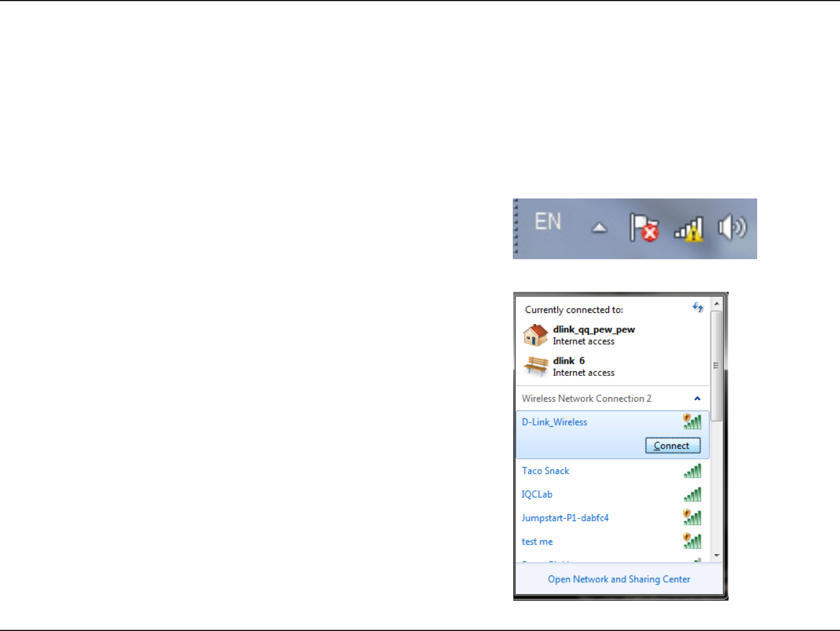Click the wireless network tray icon
This screenshot has width=840, height=631.
tap(689, 228)
